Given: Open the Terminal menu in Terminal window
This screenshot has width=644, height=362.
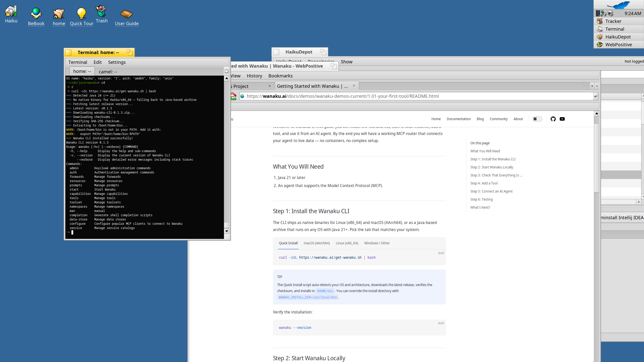Looking at the screenshot, I should [77, 62].
